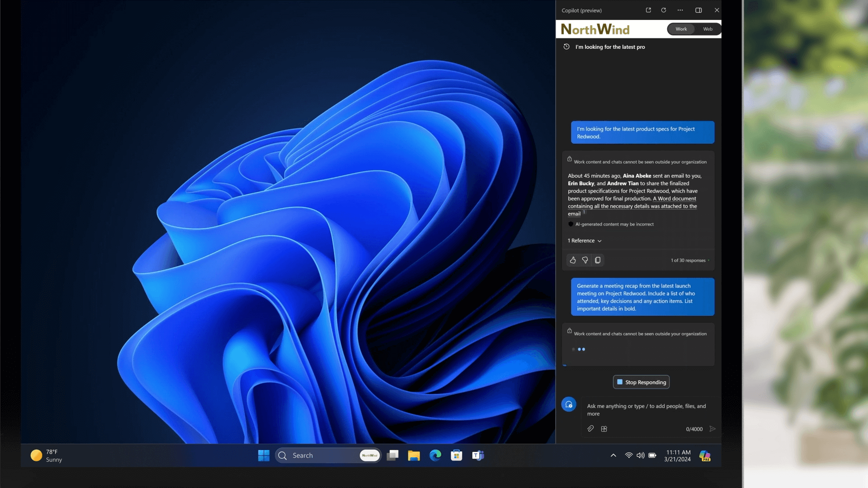Start a new topic chat icon
Viewport: 868px width, 488px height.
pyautogui.click(x=569, y=404)
